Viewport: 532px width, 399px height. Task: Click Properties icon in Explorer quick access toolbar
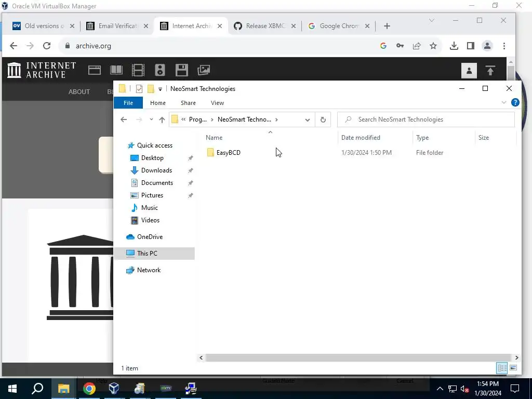click(x=139, y=89)
